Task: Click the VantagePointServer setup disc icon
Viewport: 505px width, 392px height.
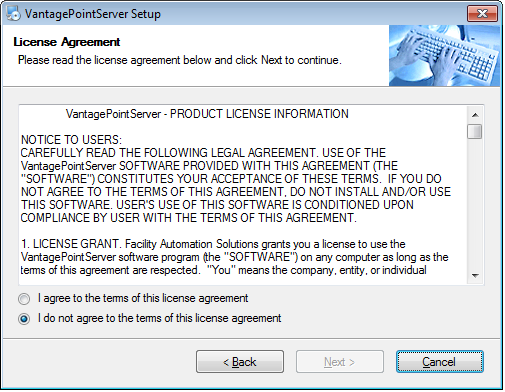Action: [13, 14]
